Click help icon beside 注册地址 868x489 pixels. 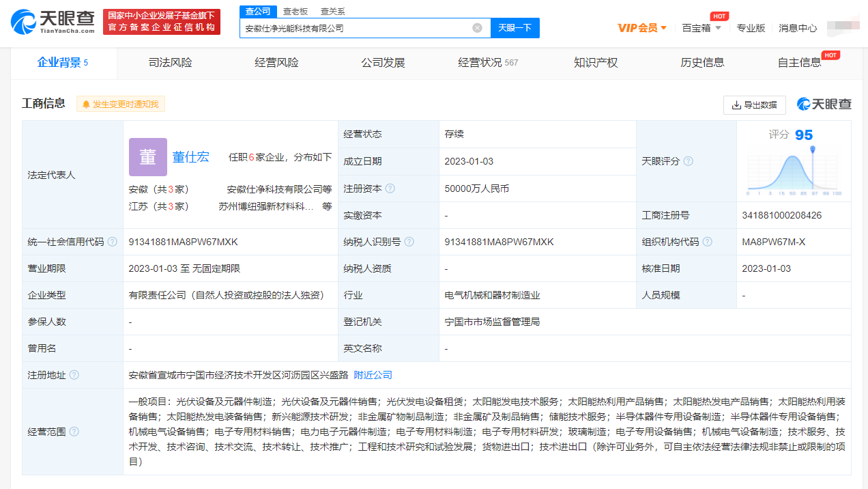click(74, 375)
